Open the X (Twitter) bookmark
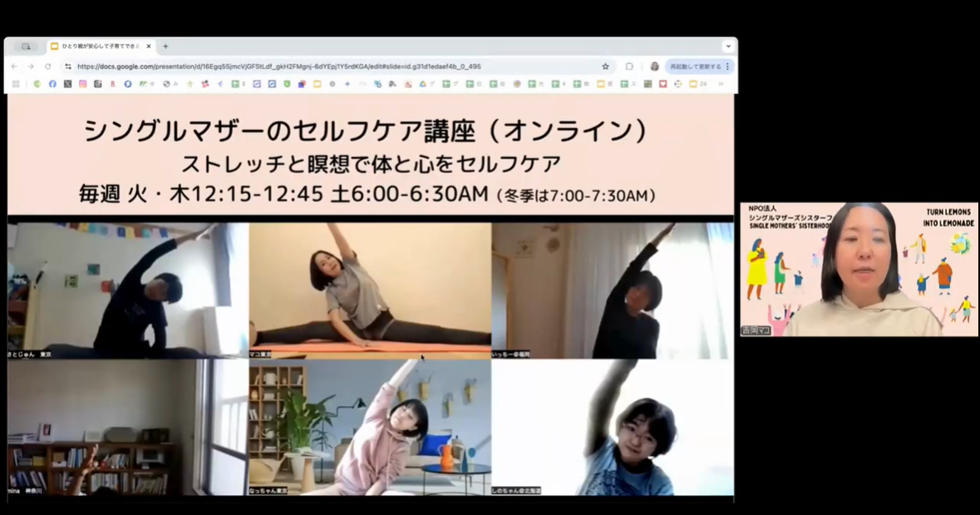 click(x=67, y=84)
